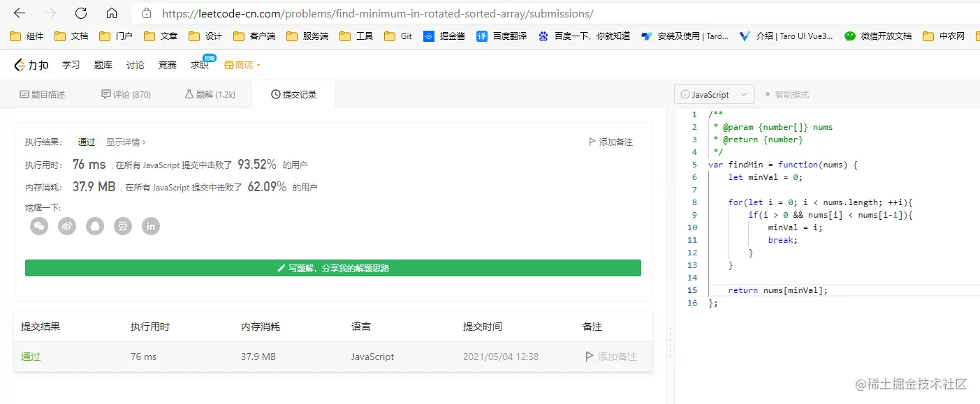Share result via the WeChat icon
Viewport: 980px width, 404px height.
(x=38, y=226)
